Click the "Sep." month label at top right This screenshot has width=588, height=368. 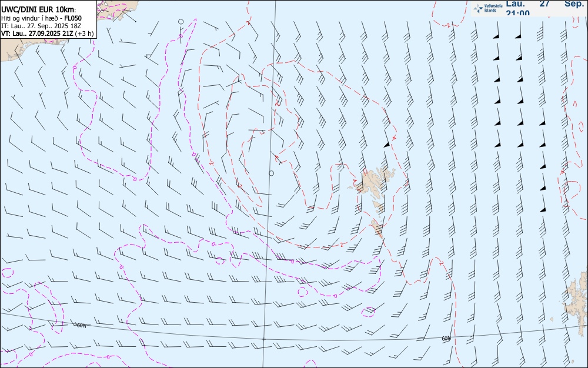coord(574,4)
